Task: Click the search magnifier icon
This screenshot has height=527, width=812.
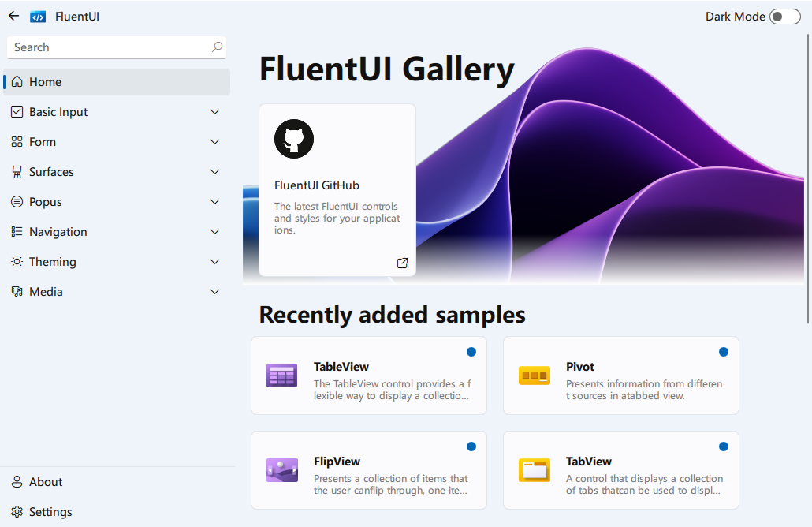Action: tap(217, 47)
